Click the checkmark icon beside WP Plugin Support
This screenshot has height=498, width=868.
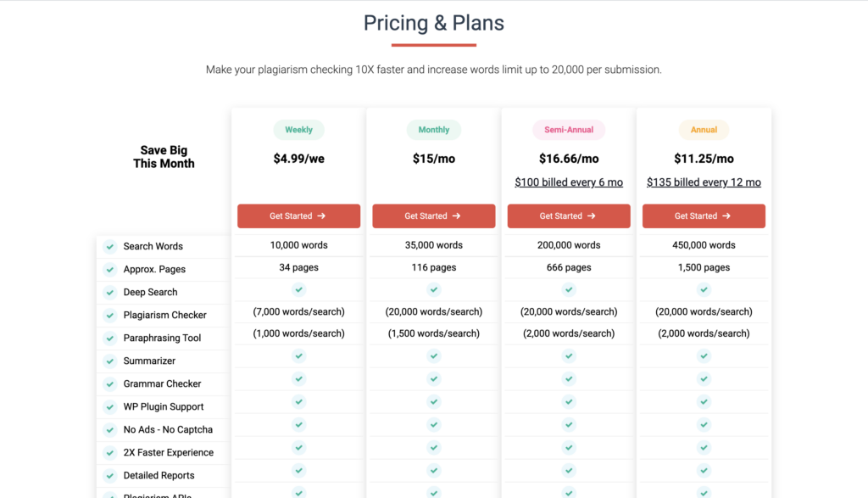click(x=109, y=406)
